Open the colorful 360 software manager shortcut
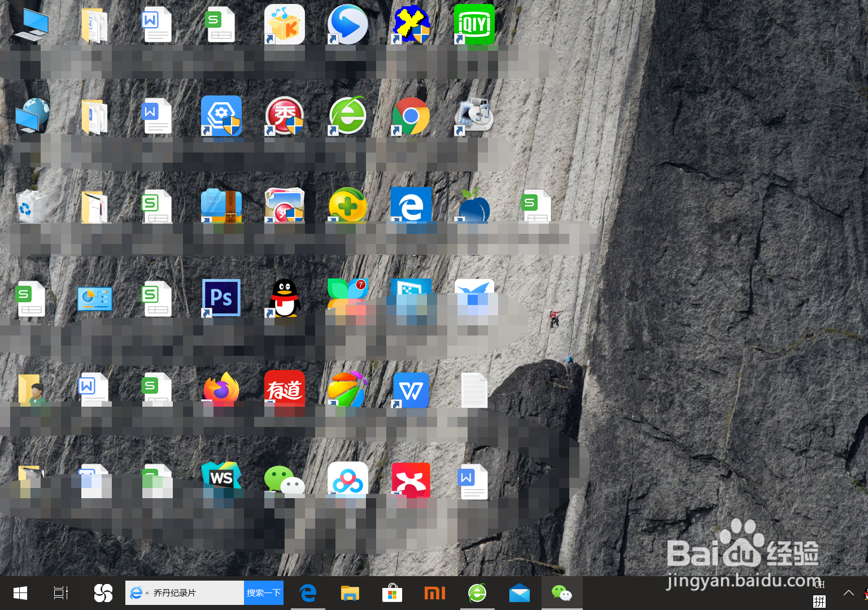The width and height of the screenshot is (868, 610). pyautogui.click(x=348, y=389)
